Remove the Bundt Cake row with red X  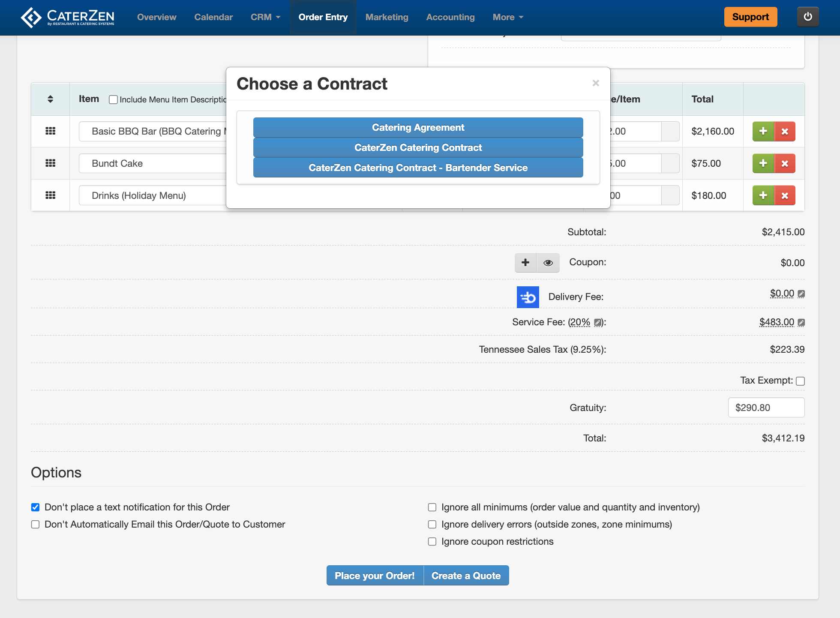[x=785, y=163]
